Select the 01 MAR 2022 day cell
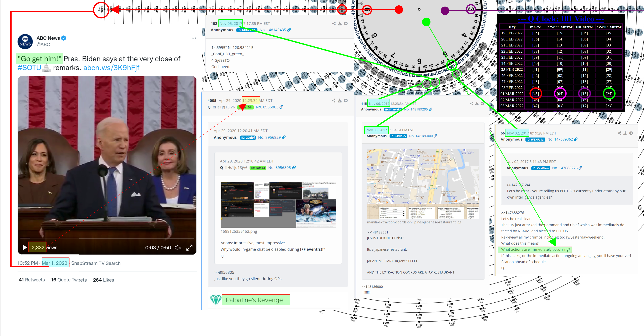 pos(512,94)
